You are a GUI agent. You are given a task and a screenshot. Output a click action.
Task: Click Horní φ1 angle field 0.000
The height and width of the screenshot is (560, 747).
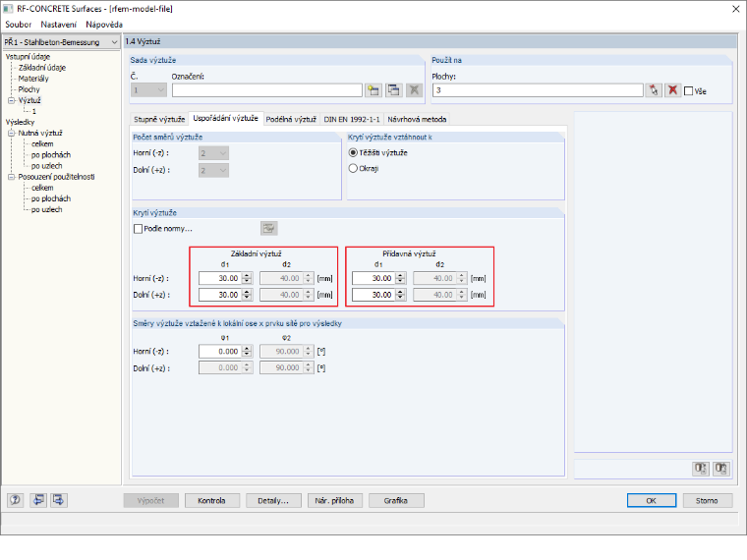click(x=220, y=352)
